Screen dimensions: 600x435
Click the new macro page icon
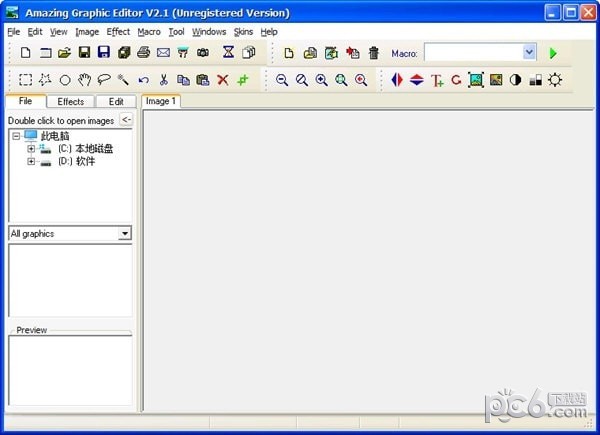point(289,53)
